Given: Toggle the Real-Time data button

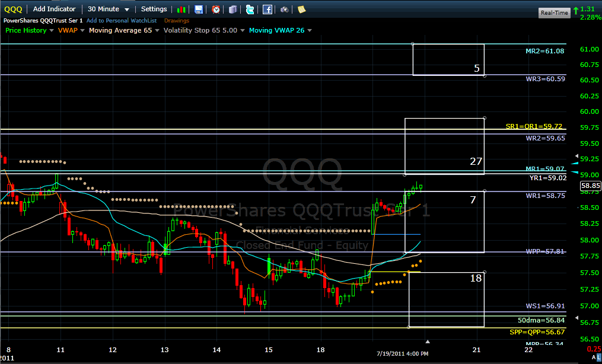Looking at the screenshot, I should coord(554,12).
